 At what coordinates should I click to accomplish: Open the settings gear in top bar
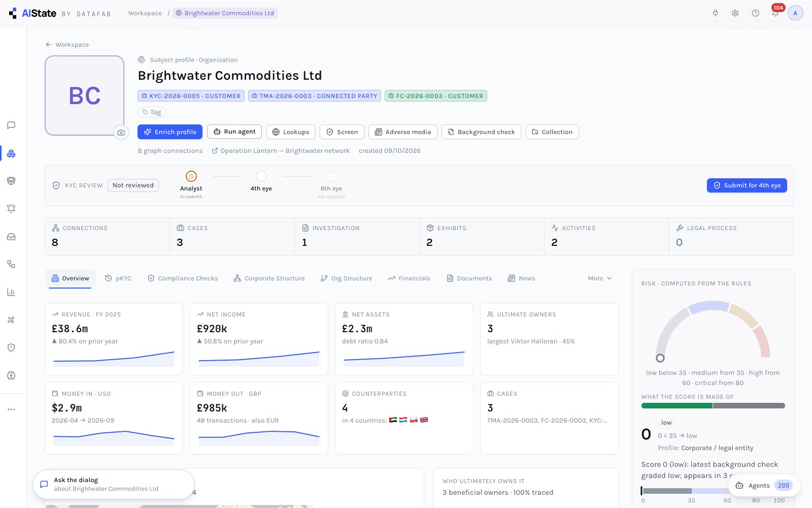[735, 13]
